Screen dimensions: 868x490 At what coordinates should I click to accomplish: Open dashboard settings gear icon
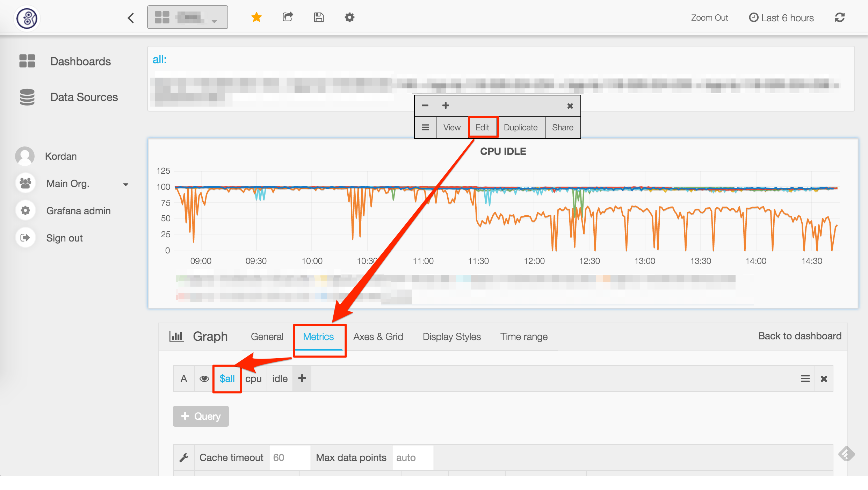[349, 17]
